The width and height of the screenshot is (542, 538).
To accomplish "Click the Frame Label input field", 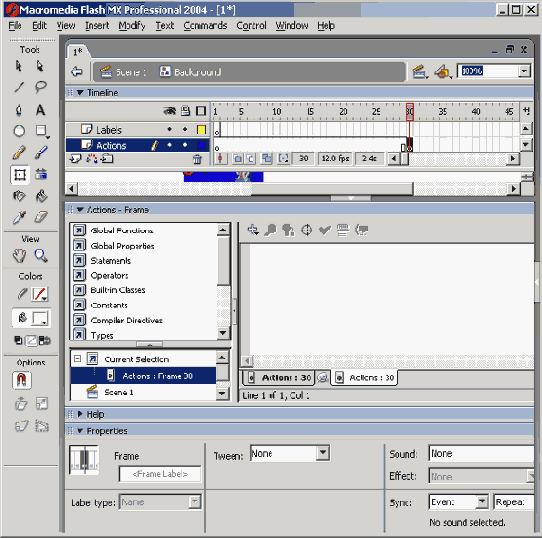I will pyautogui.click(x=160, y=474).
